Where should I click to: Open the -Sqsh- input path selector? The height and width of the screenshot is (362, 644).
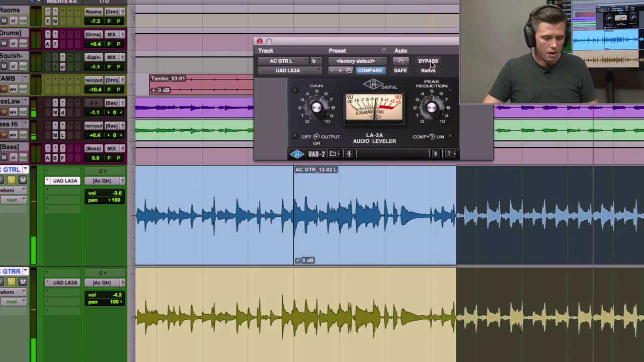pyautogui.click(x=94, y=57)
